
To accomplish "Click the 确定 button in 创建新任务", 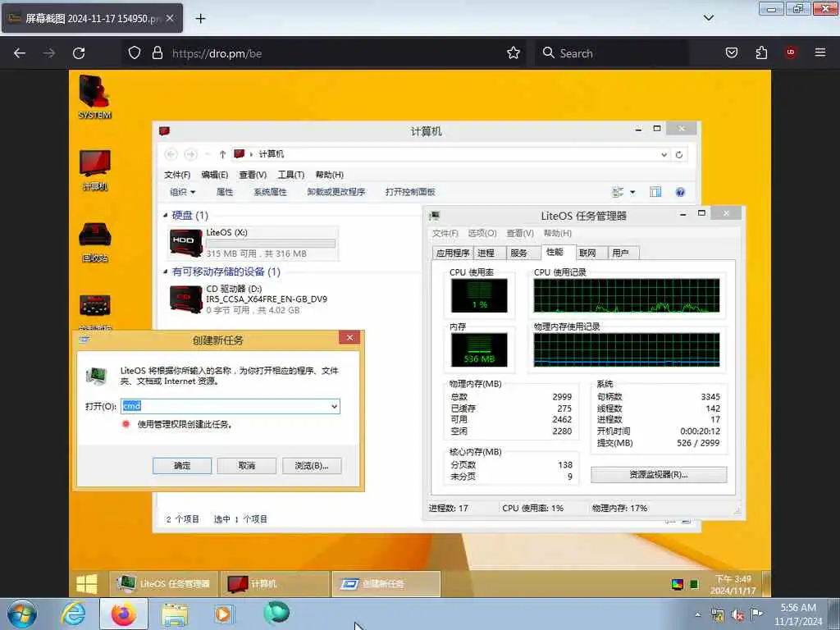I will coord(182,466).
